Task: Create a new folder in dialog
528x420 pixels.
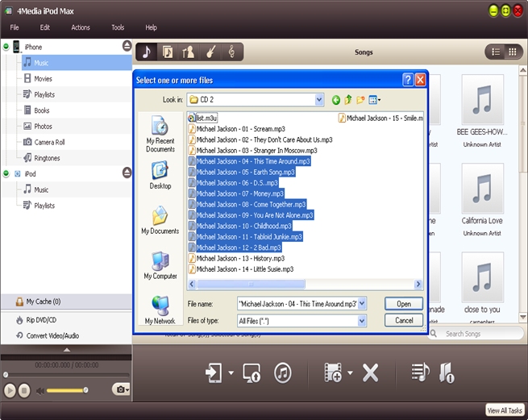Action: click(360, 100)
